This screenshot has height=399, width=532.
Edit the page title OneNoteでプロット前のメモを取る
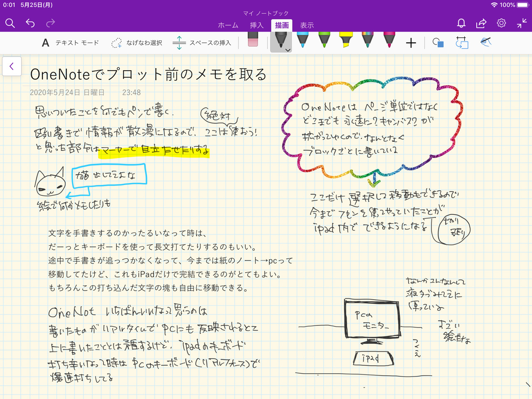(148, 74)
